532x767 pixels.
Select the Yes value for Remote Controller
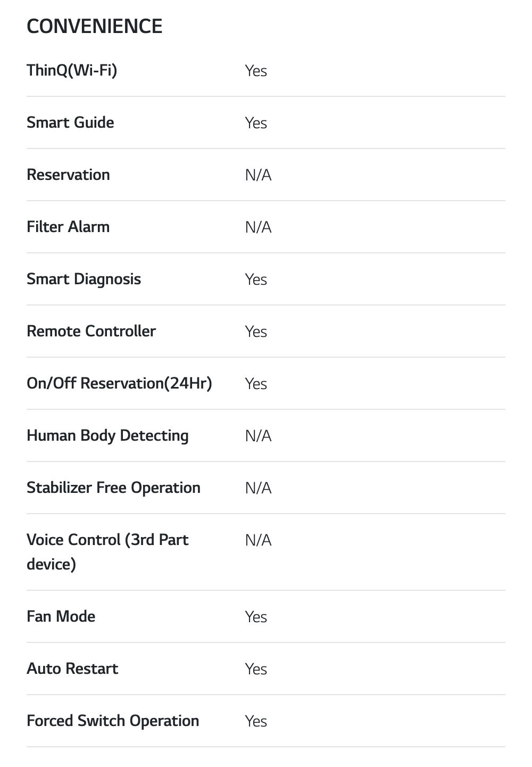[x=256, y=332]
